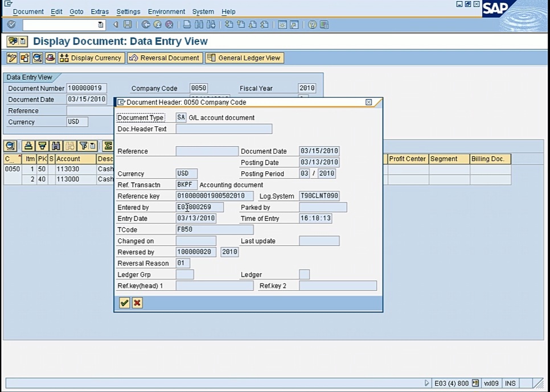Image resolution: width=550 pixels, height=392 pixels.
Task: Open the services for object dropdown beside the title
Action: coord(22,42)
